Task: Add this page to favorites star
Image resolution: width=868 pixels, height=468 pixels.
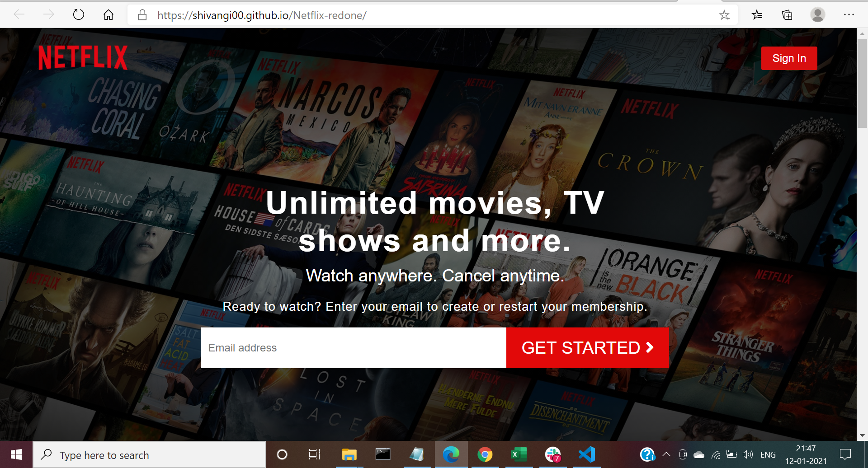Action: pyautogui.click(x=724, y=15)
